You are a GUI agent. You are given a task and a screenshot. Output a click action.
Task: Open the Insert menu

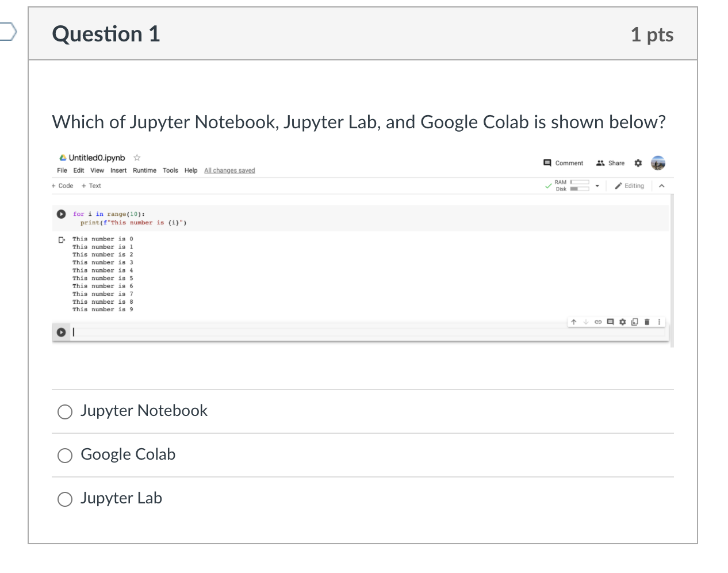click(x=118, y=170)
